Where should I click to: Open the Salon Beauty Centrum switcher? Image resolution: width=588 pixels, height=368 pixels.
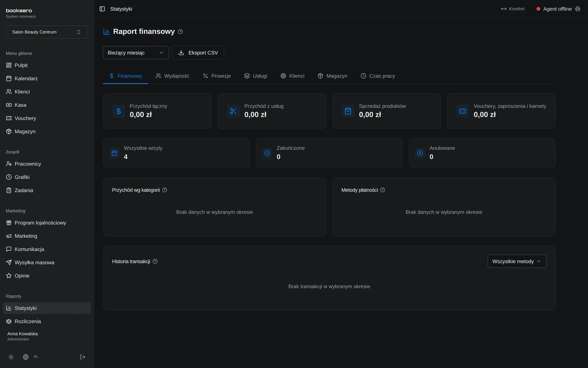click(47, 32)
